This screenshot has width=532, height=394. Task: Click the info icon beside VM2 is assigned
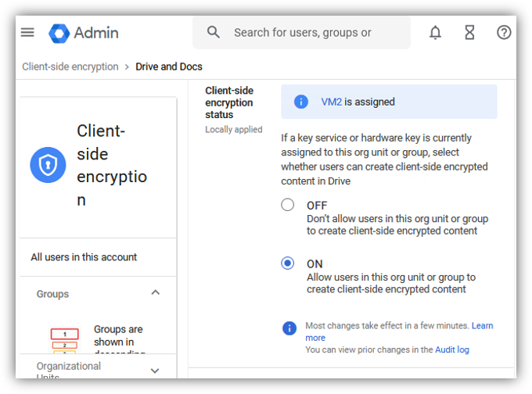[300, 102]
